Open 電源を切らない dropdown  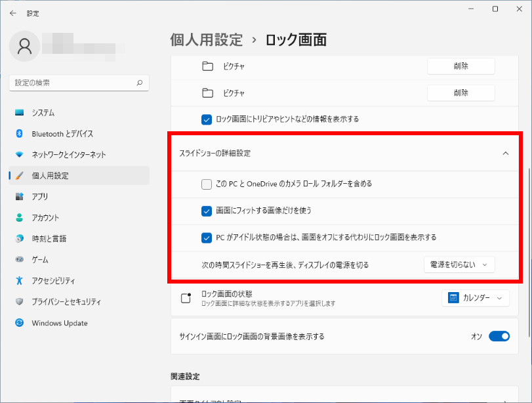click(459, 265)
